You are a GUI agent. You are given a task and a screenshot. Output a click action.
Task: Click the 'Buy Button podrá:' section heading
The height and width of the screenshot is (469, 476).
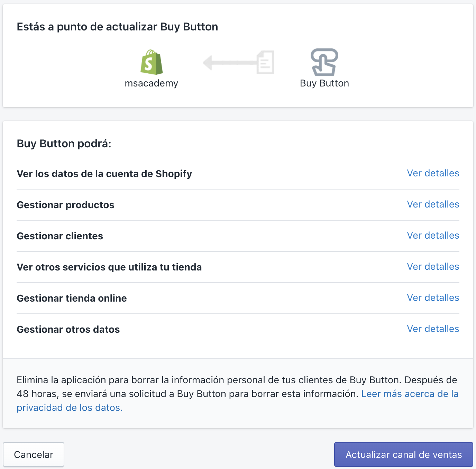[64, 144]
